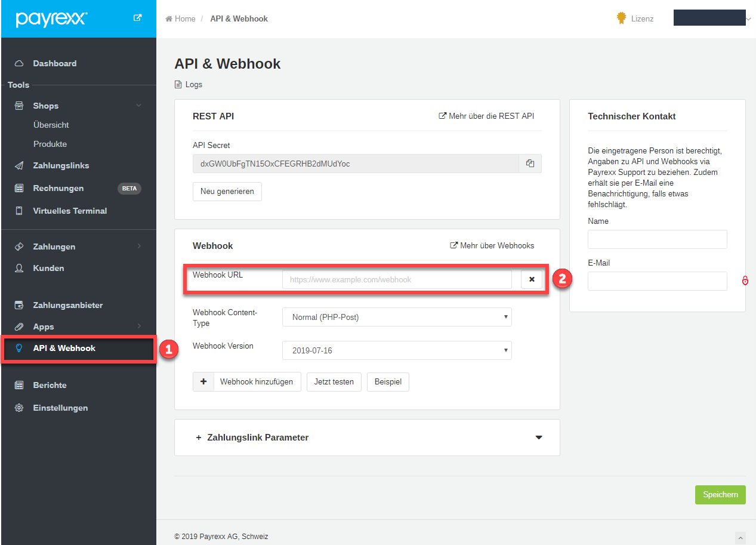Expand the Zahlungslink Parameter section arrow
The height and width of the screenshot is (545, 756).
tap(539, 438)
